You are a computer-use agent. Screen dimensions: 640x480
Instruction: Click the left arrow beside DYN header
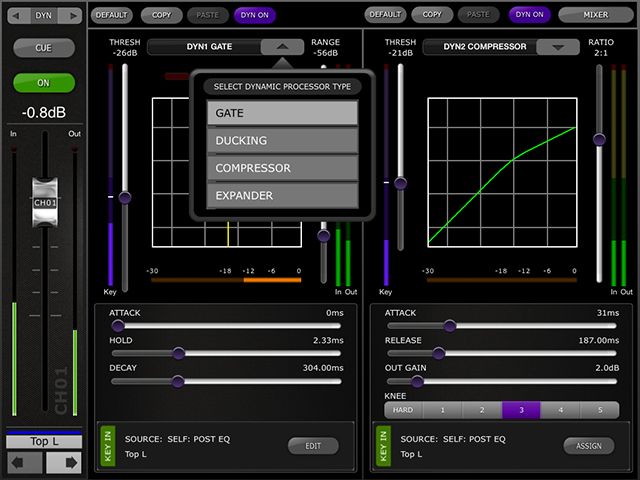point(14,15)
